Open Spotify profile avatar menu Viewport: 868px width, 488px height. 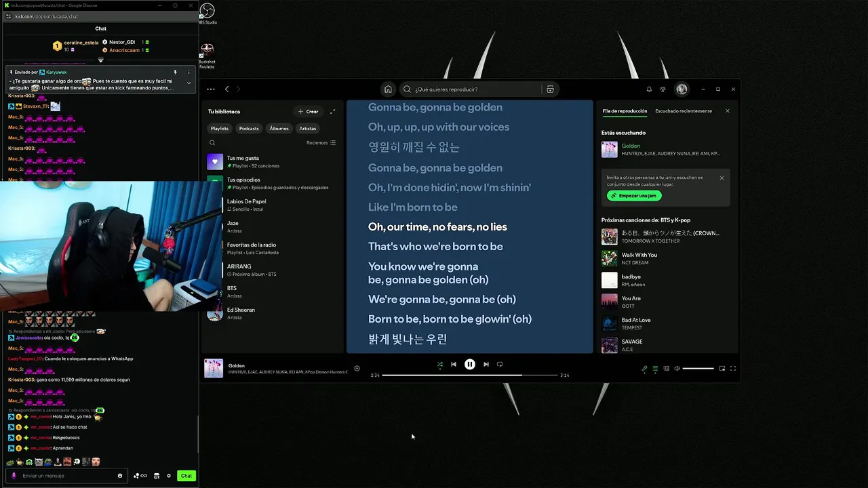682,89
